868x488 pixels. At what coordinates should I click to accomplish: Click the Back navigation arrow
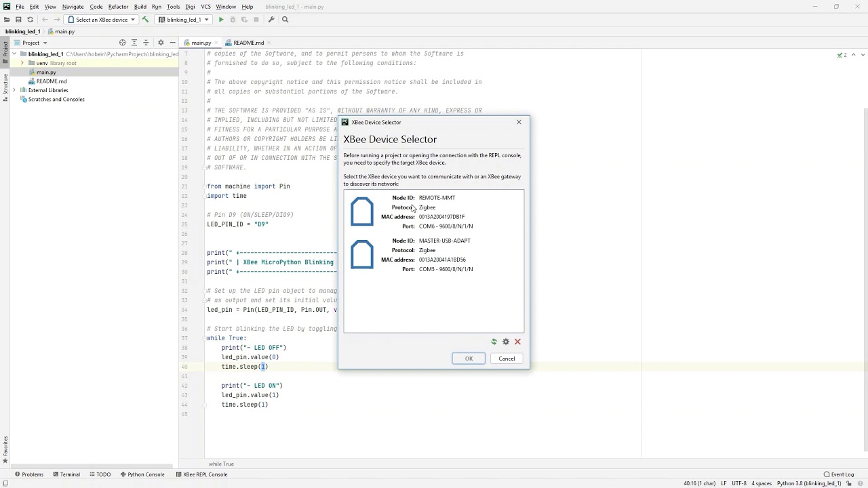pyautogui.click(x=45, y=20)
